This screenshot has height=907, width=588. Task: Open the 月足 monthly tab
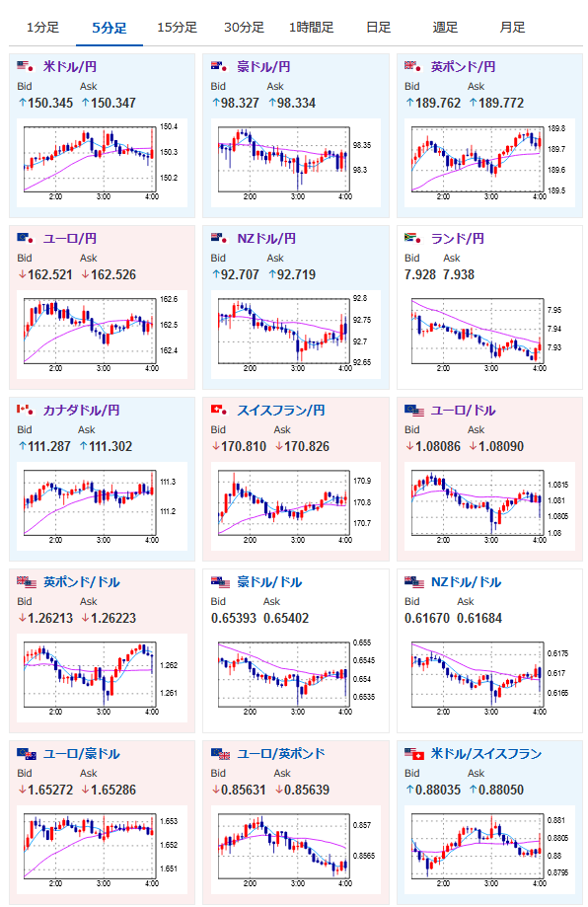pos(512,28)
